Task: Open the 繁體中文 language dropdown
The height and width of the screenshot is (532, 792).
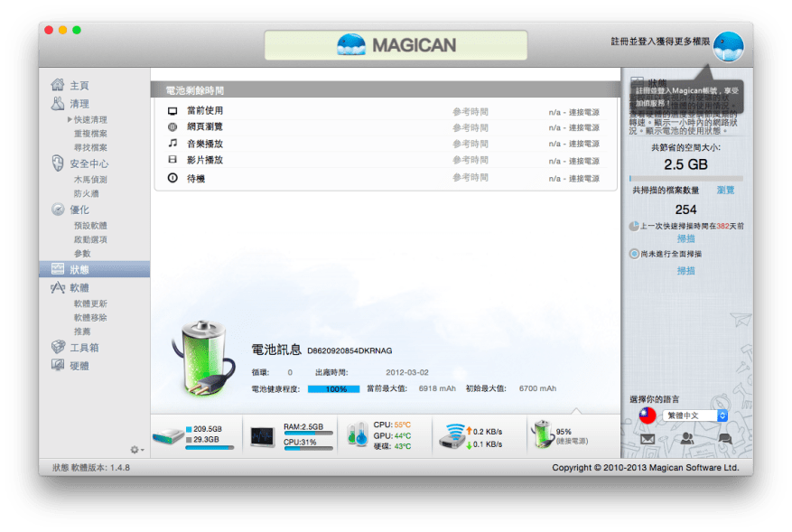Action: pyautogui.click(x=695, y=415)
